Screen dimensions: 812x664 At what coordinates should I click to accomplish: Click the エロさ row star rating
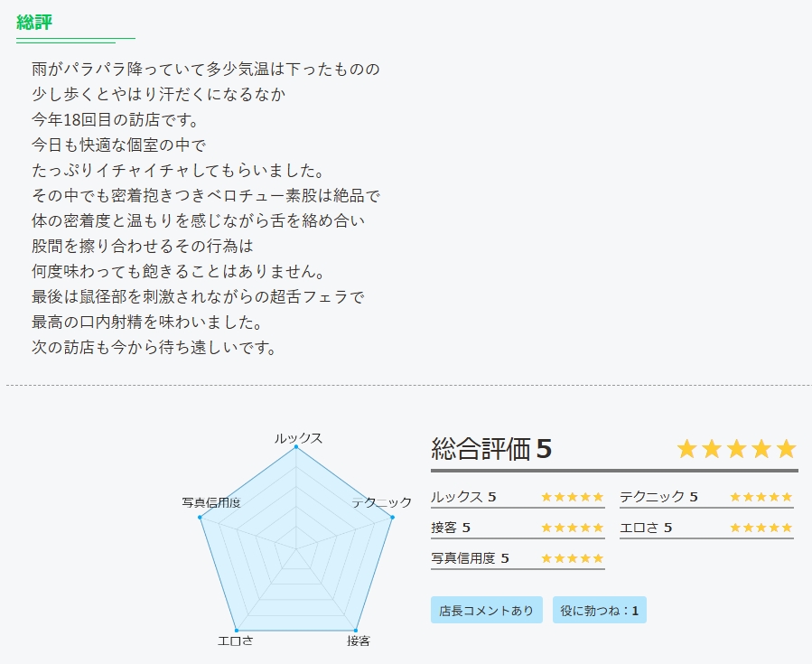(x=761, y=528)
